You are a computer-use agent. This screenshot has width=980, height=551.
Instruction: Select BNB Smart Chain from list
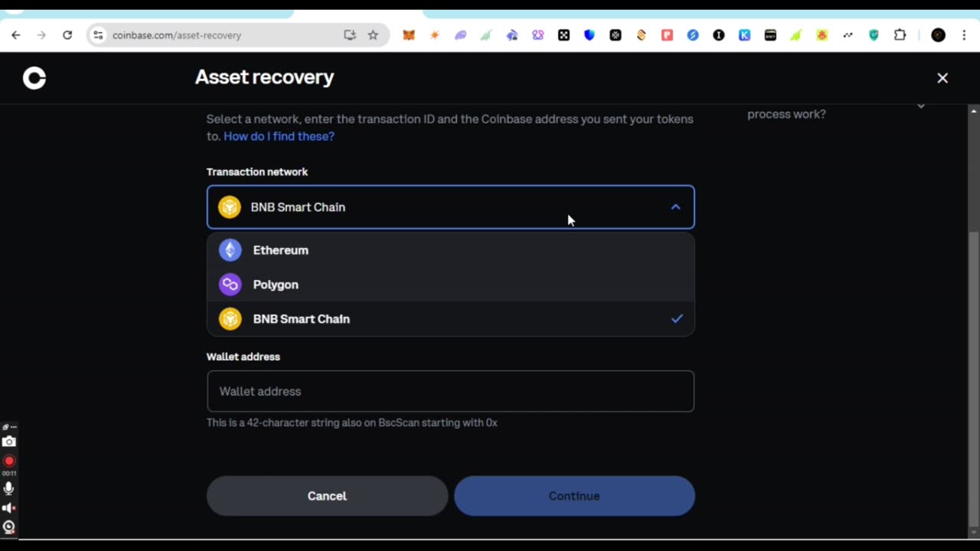(450, 319)
